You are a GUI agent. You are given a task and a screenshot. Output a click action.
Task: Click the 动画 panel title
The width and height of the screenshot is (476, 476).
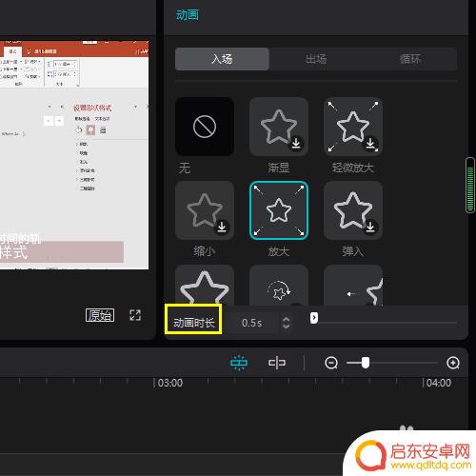point(188,15)
